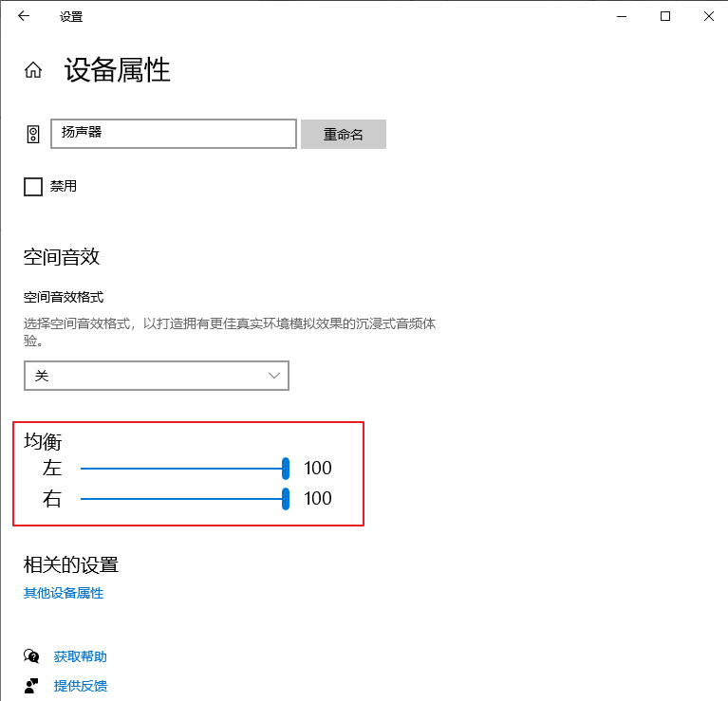Open the 空间音效格式 dropdown showing 关

[x=156, y=376]
